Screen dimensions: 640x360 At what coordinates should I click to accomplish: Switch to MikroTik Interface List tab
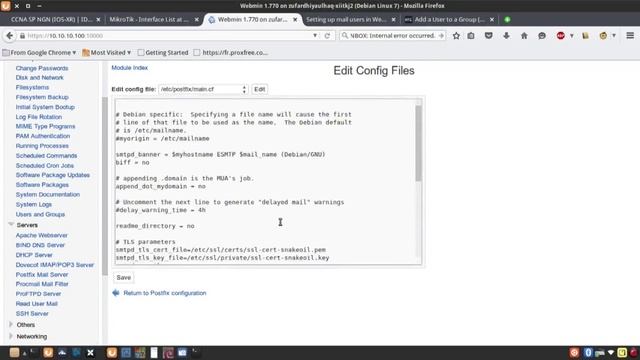coord(149,20)
